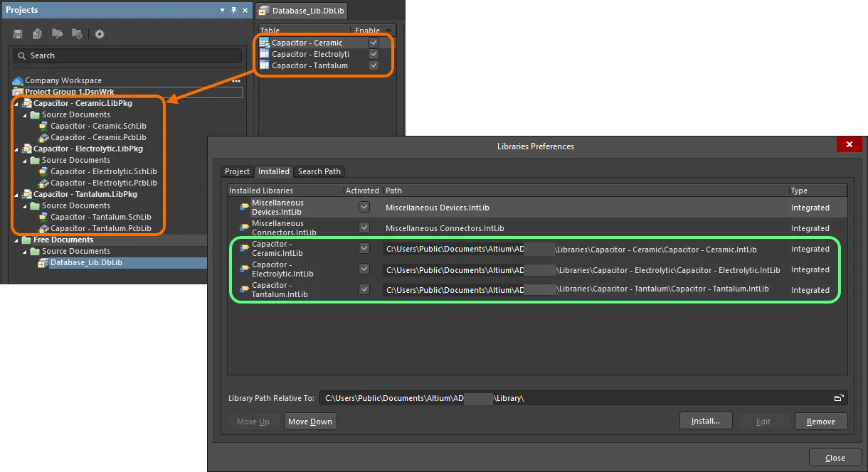868x472 pixels.
Task: Click the browse icon beside Library Path Relative To
Action: 837,398
